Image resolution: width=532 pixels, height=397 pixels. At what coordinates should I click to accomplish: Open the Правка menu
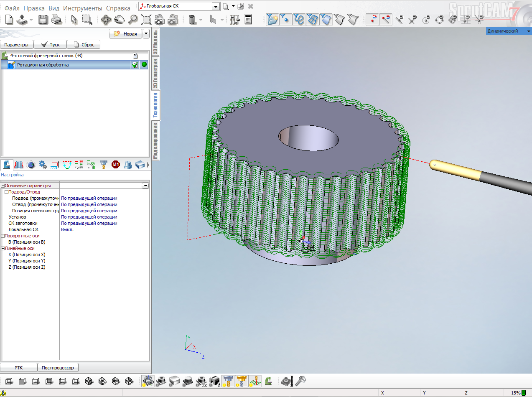tap(34, 8)
